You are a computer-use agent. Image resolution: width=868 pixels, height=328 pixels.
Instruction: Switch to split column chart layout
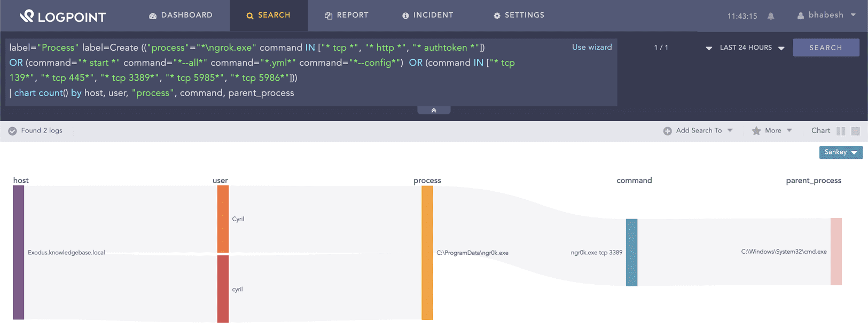point(841,131)
